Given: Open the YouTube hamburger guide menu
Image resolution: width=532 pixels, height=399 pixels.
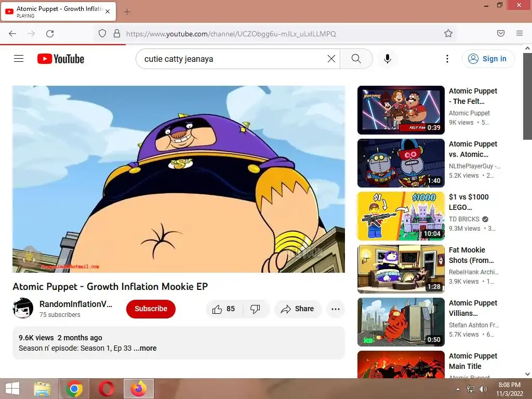Looking at the screenshot, I should pos(19,59).
